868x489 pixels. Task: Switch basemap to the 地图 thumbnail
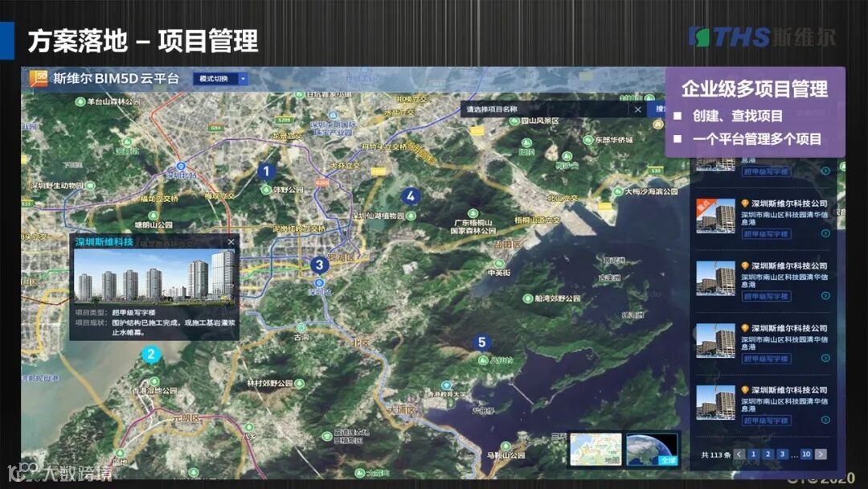pos(596,449)
